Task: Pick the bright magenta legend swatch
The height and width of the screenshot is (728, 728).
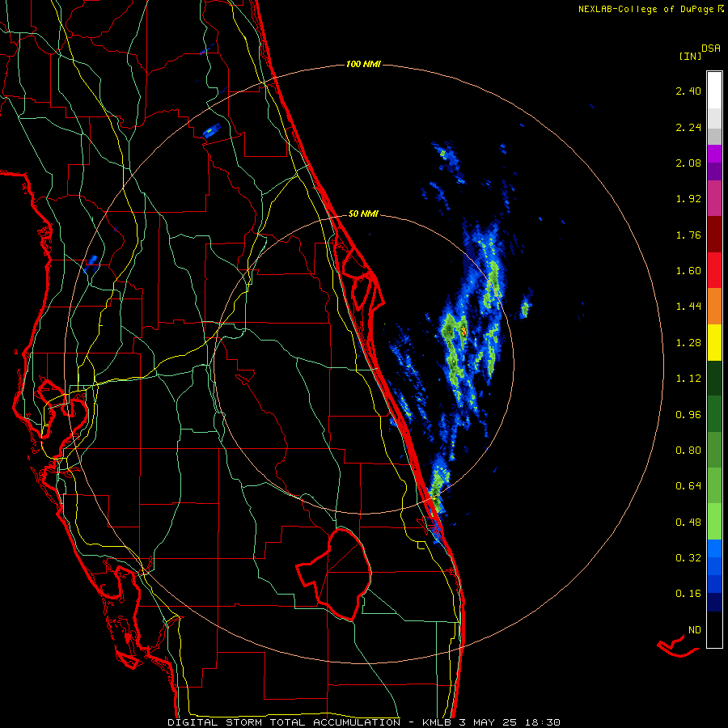Action: tap(714, 154)
